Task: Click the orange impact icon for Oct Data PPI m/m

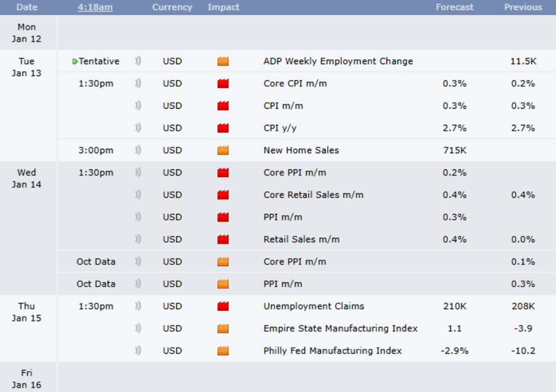Action: (222, 284)
